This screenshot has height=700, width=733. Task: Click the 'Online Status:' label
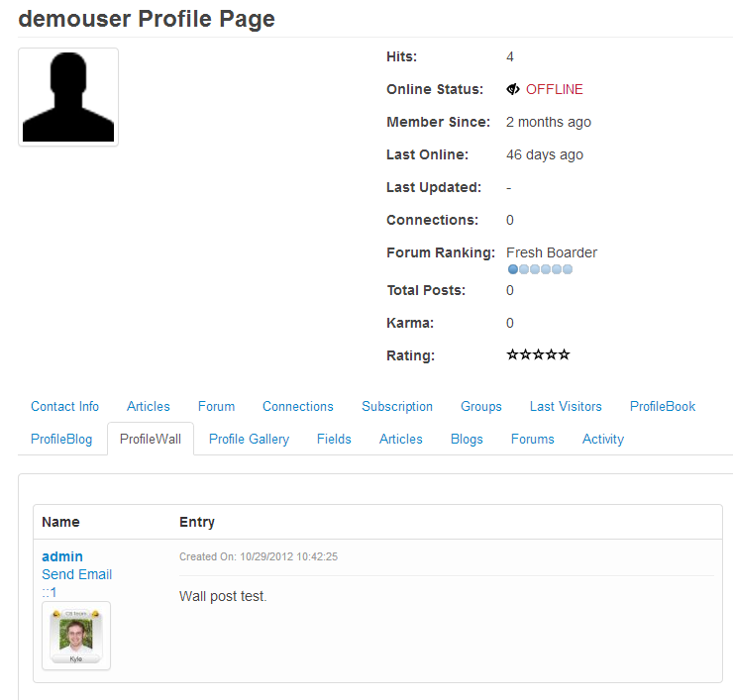point(435,89)
